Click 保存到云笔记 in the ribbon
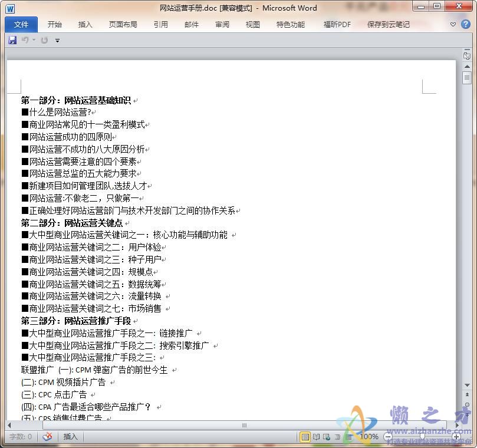 pyautogui.click(x=387, y=25)
